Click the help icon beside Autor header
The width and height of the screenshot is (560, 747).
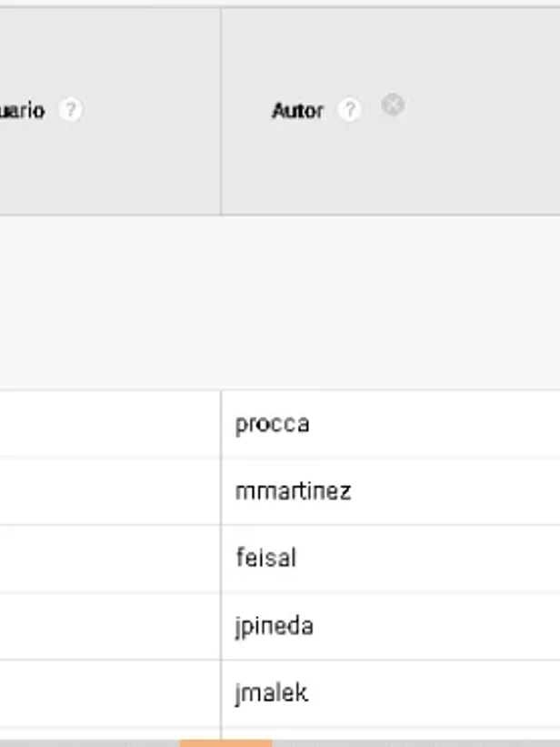tap(349, 110)
